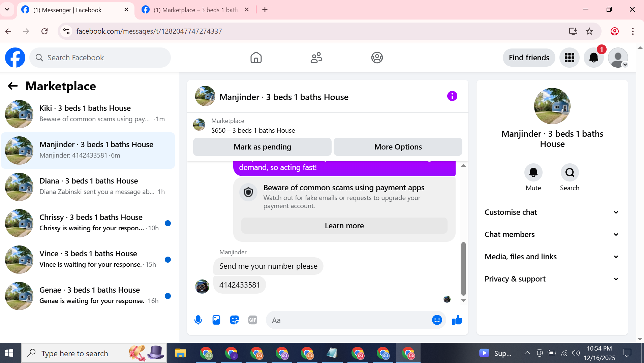Bookmark this page with the star
Viewport: 644px width, 363px height.
coord(589,31)
